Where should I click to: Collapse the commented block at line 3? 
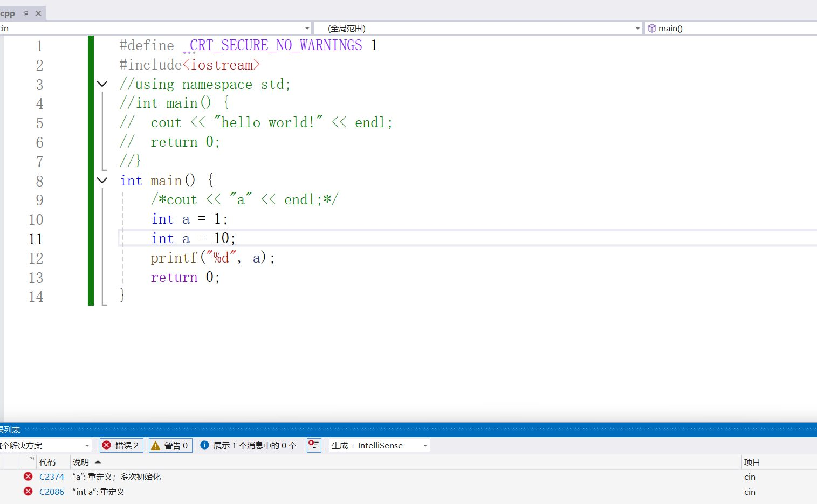102,84
